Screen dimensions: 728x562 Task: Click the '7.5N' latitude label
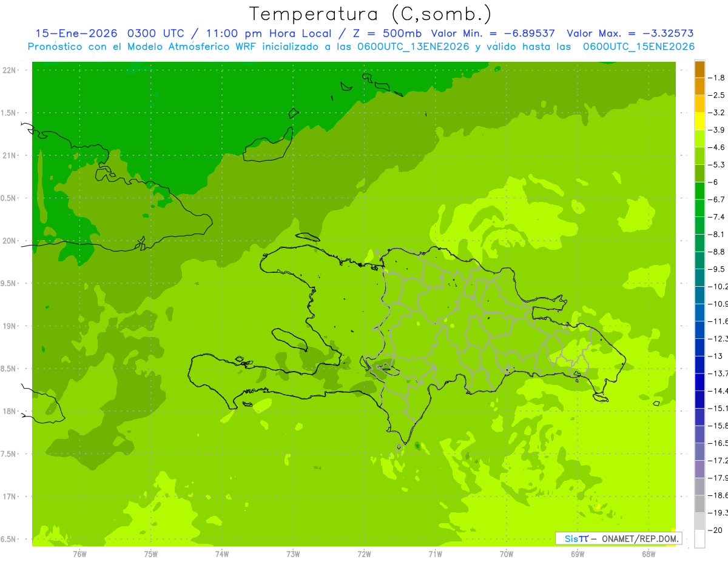[x=8, y=454]
